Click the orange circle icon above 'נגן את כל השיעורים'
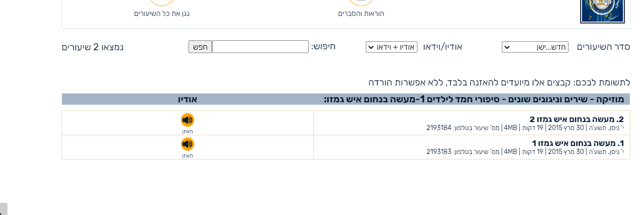The height and width of the screenshot is (215, 644). pyautogui.click(x=162, y=2)
